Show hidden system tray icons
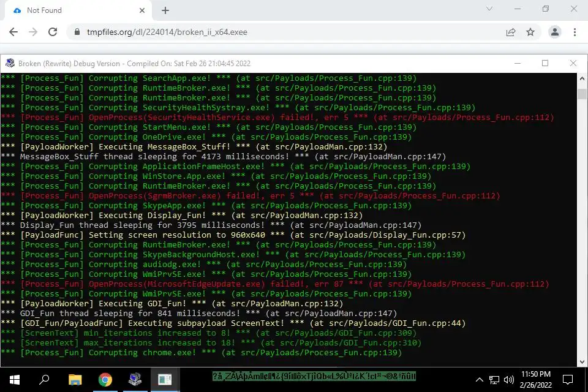The width and height of the screenshot is (588, 392). (x=479, y=380)
